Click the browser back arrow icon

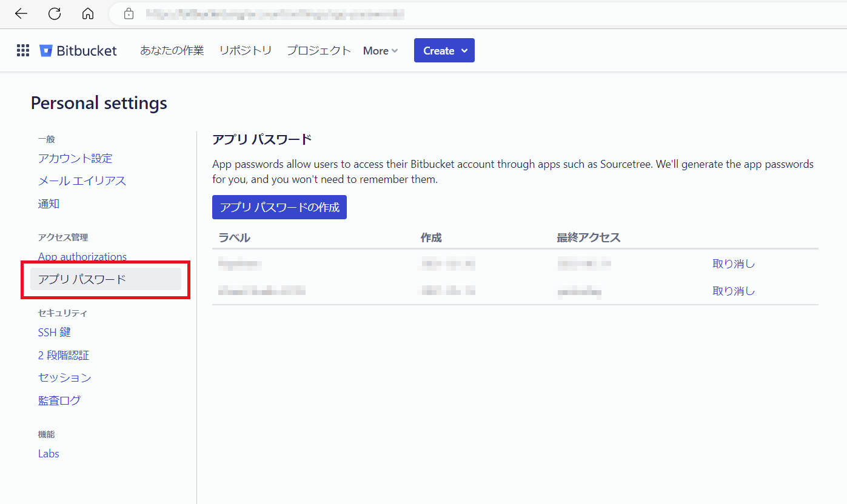21,13
